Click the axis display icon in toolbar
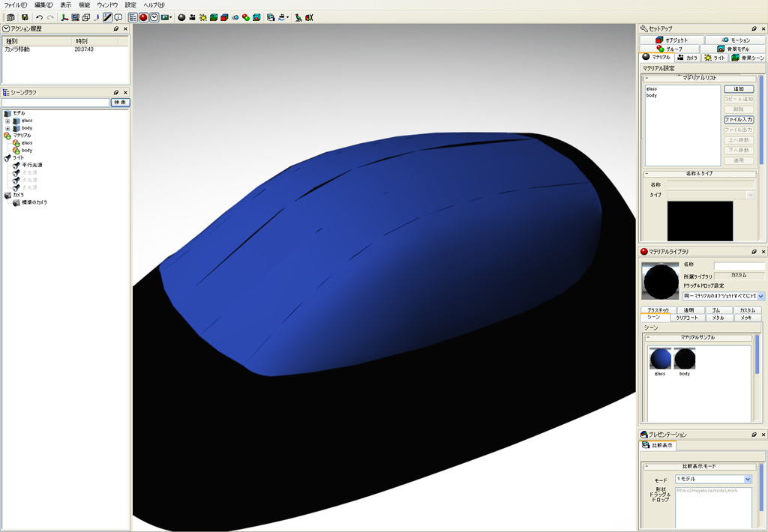 [x=64, y=17]
